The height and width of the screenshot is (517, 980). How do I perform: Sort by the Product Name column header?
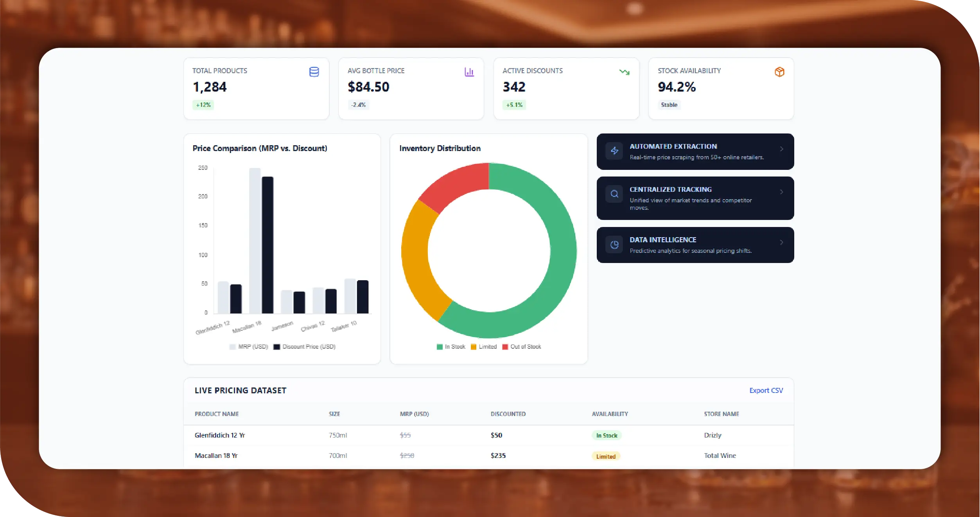point(217,414)
